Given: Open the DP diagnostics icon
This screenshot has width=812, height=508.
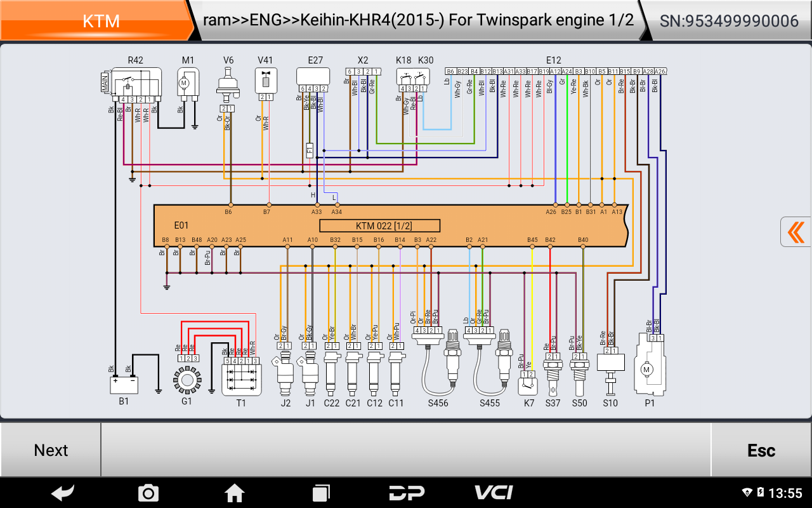Looking at the screenshot, I should pos(407,492).
